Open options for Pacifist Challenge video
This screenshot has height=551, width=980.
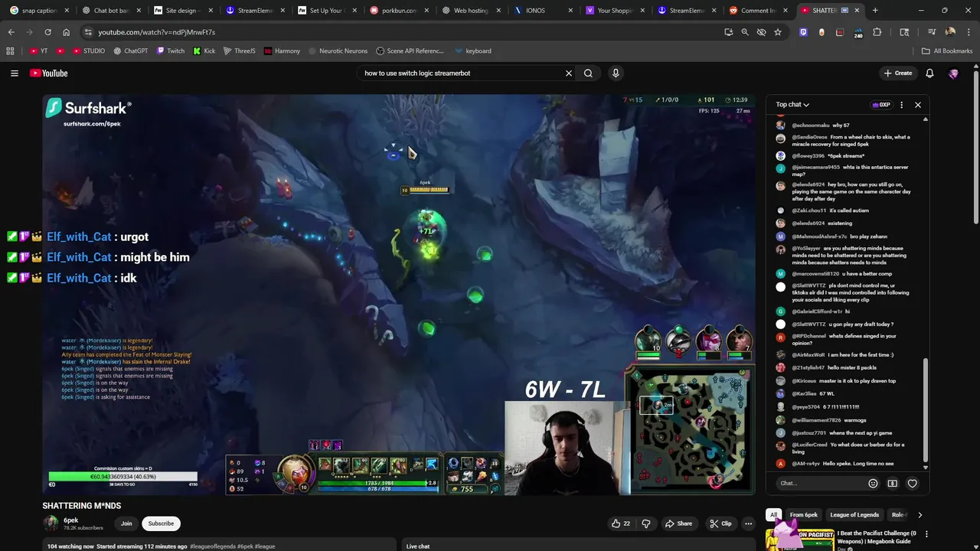[926, 534]
